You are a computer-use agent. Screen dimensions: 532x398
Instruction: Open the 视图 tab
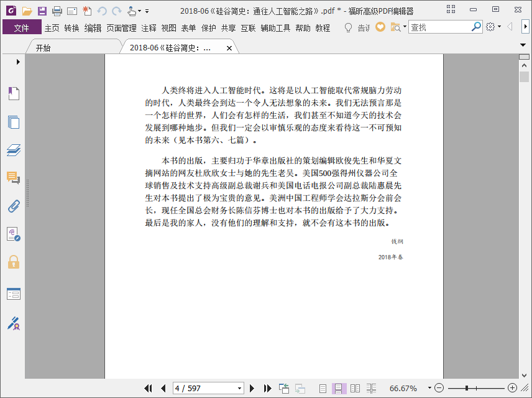pos(168,28)
